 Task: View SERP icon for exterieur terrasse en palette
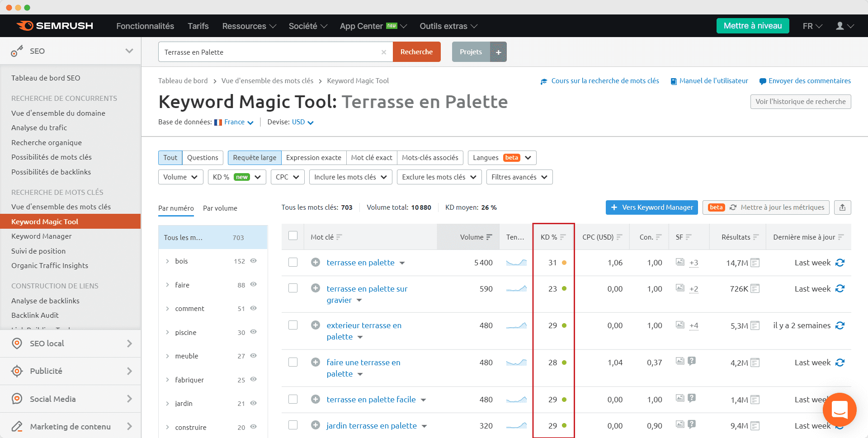point(755,325)
